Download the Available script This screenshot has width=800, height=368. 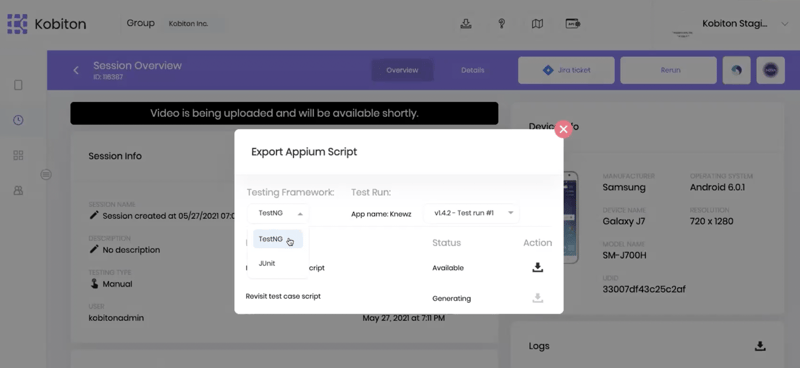(537, 267)
